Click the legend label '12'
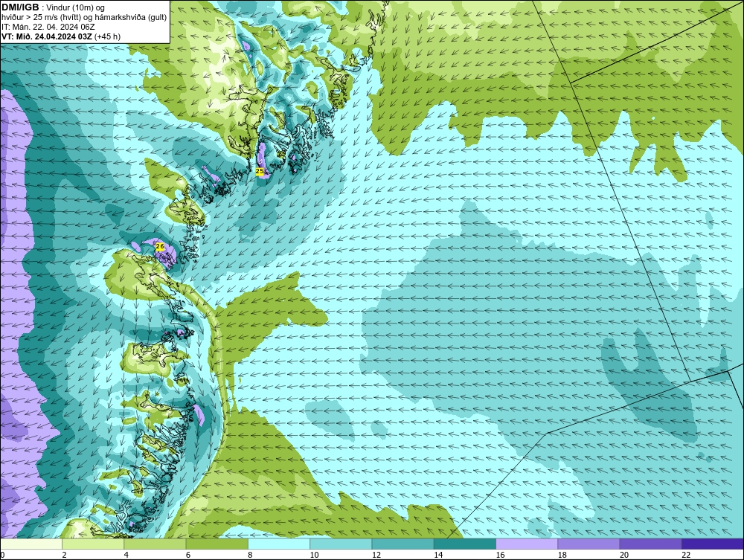The height and width of the screenshot is (560, 744). (376, 556)
